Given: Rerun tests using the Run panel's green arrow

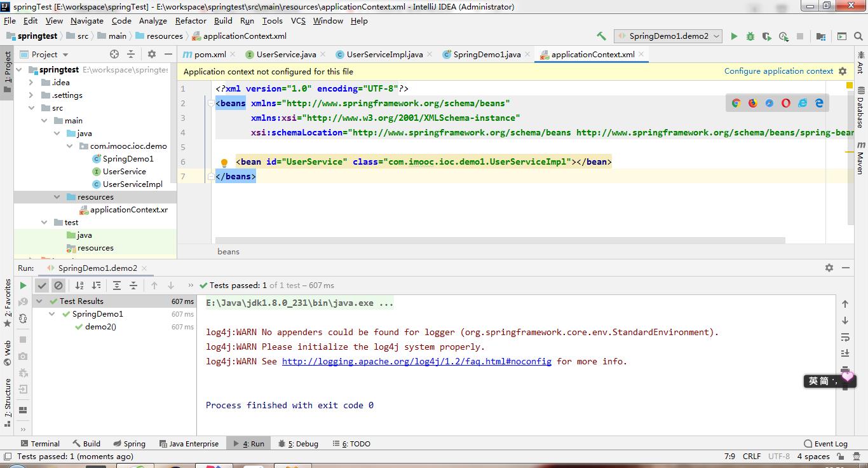Looking at the screenshot, I should pos(23,286).
